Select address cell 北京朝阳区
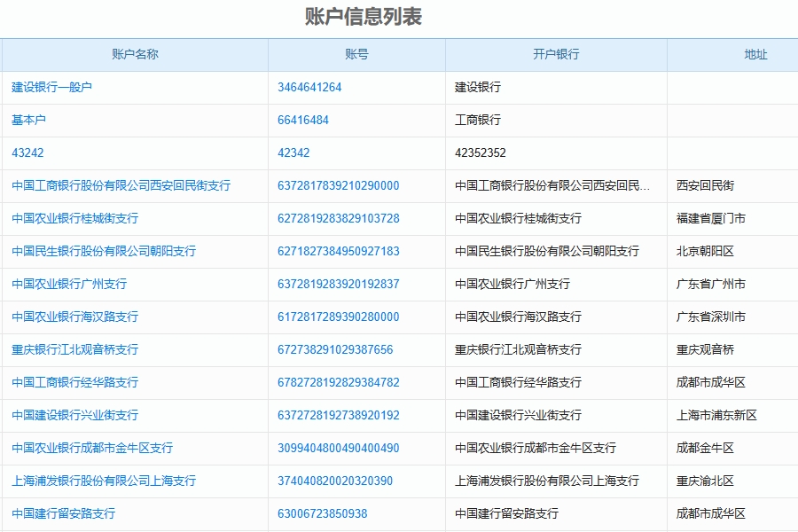The height and width of the screenshot is (532, 798). pos(706,251)
